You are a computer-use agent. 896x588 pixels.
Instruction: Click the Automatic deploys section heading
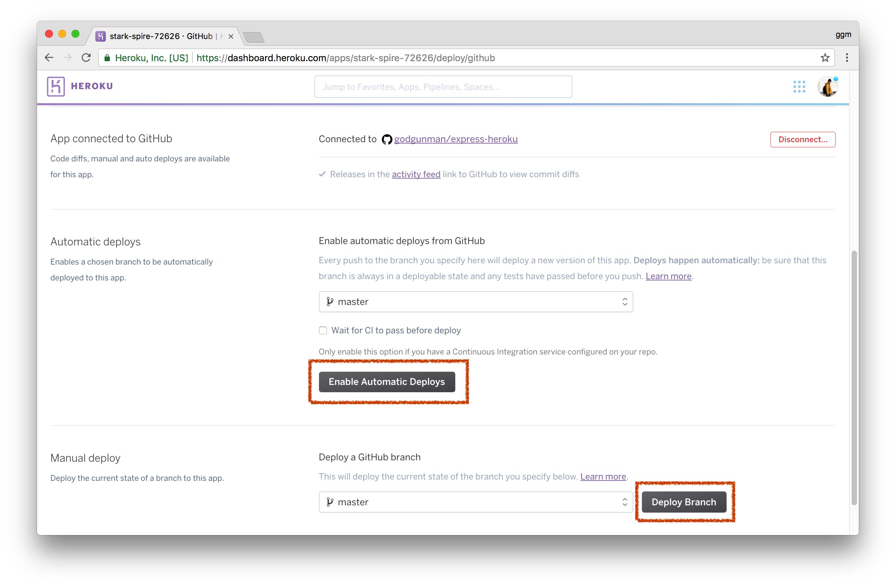[95, 242]
